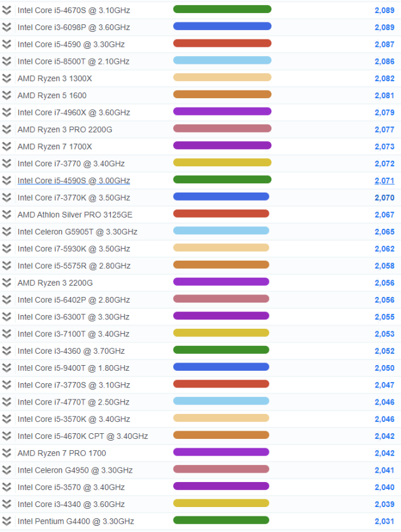
Task: Click the pink bar for Ryzen 3 PRO 2200G
Action: [x=222, y=128]
